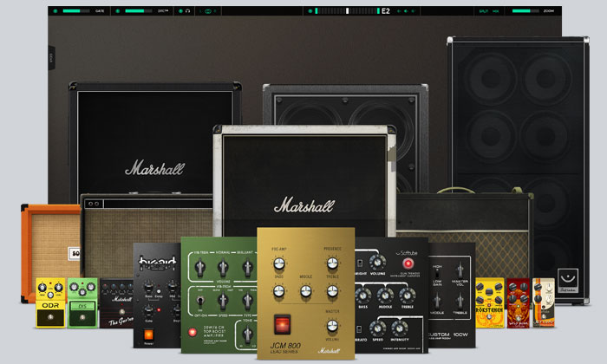The width and height of the screenshot is (607, 364).
Task: Click the Treble knob on JCM 800
Action: [x=332, y=291]
